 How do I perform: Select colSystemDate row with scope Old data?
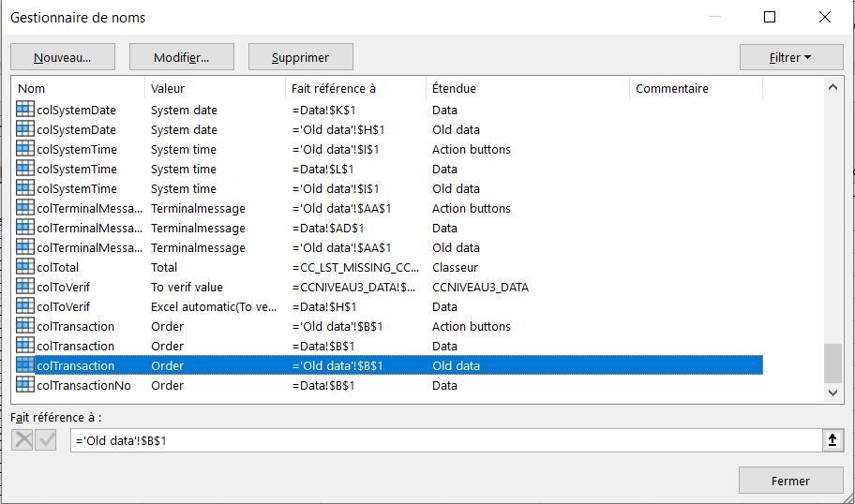pos(389,129)
